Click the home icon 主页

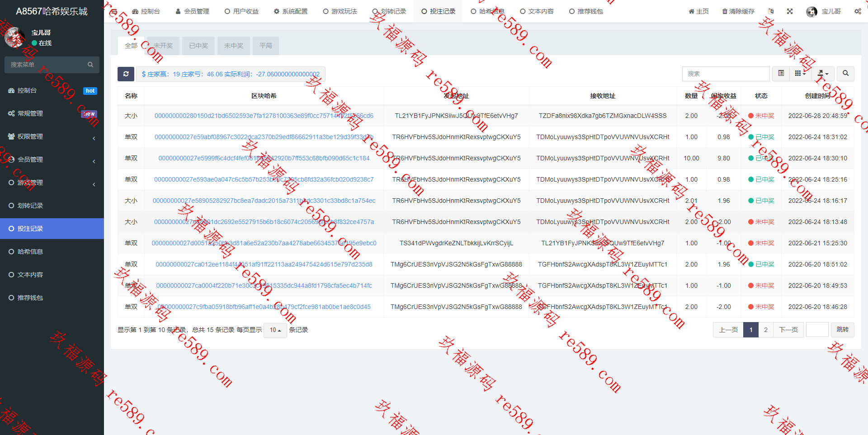(x=698, y=11)
